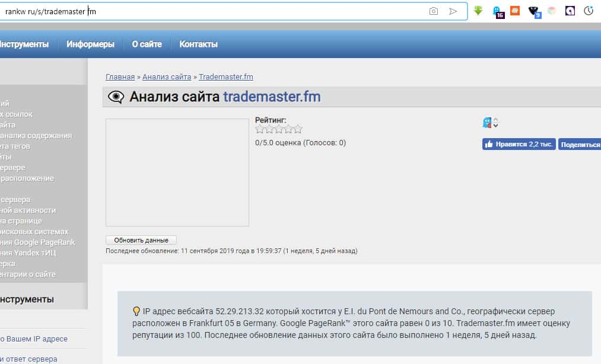
Task: Open sidebar link ending in 'тегов'
Action: coord(15,146)
